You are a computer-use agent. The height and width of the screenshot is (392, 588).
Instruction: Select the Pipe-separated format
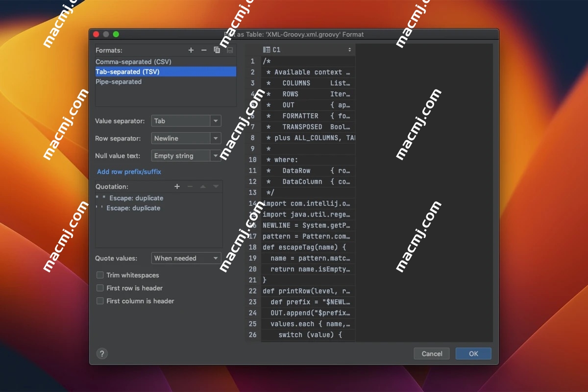point(120,82)
